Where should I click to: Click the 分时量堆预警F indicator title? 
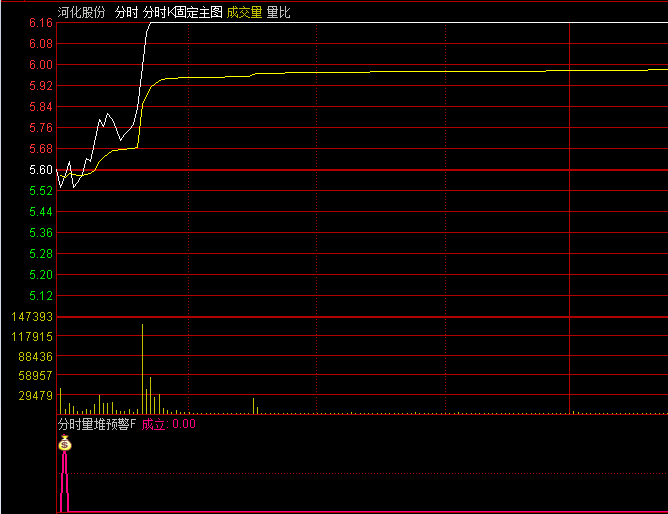[97, 424]
